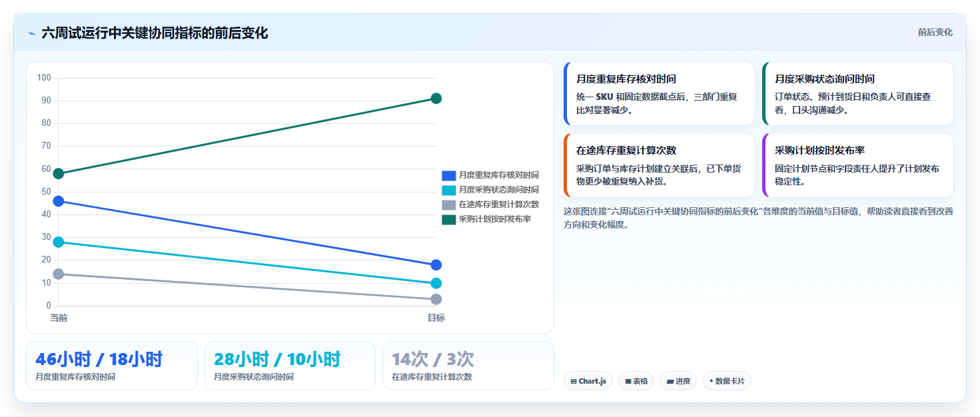Select the 数据卡片 tag chip
The image size is (980, 417).
click(727, 381)
